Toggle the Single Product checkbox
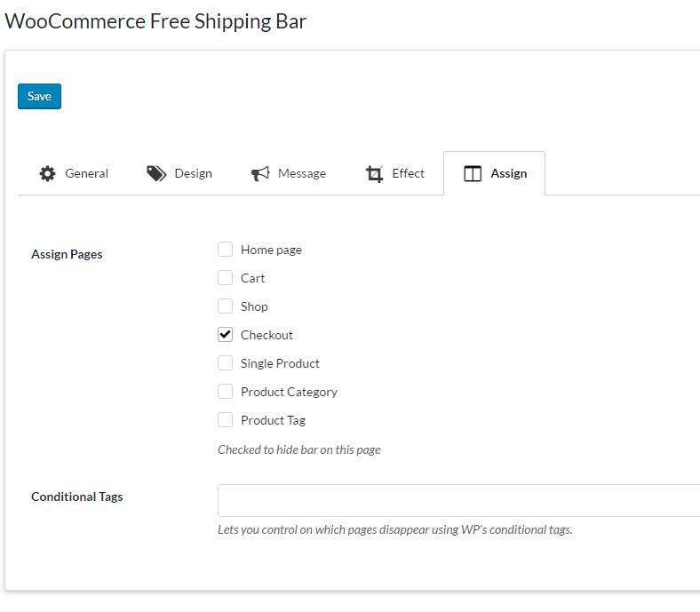The height and width of the screenshot is (612, 700). pyautogui.click(x=226, y=363)
